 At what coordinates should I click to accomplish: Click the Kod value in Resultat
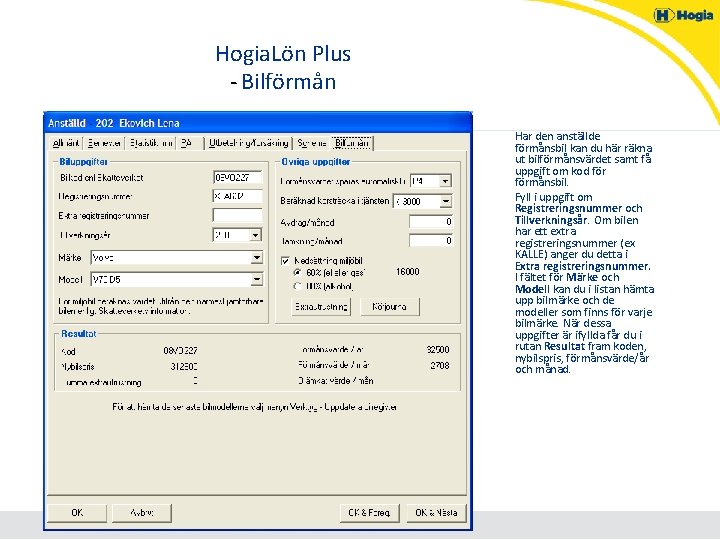180,351
